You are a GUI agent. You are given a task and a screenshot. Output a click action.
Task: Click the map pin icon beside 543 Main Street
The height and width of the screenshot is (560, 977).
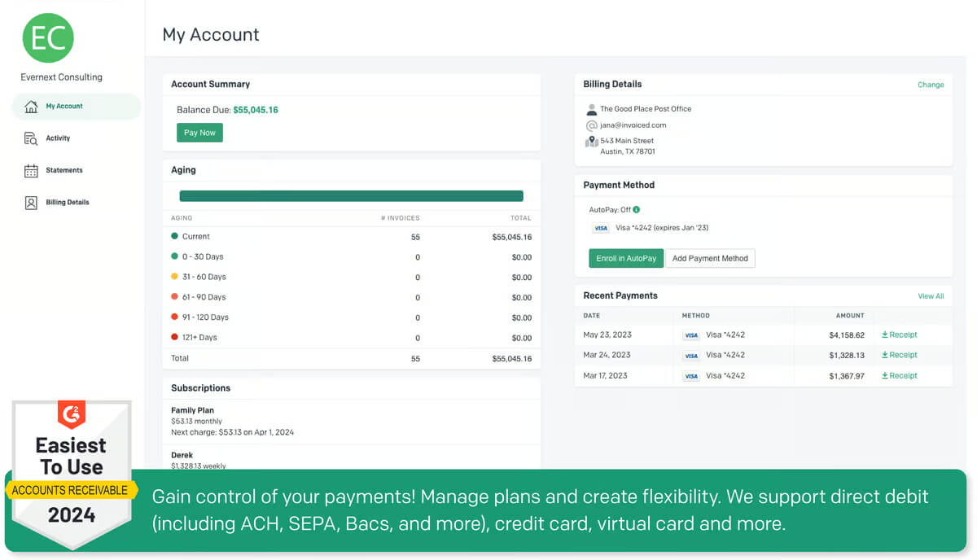click(592, 142)
